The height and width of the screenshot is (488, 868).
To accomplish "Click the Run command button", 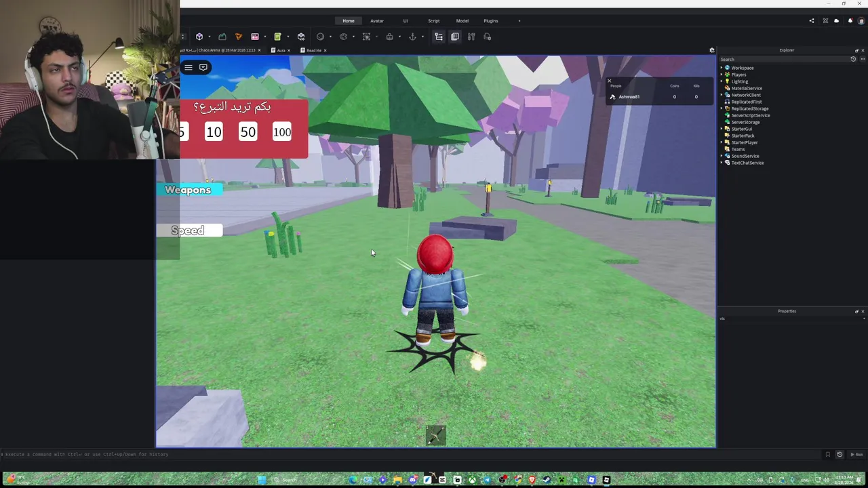I will [858, 454].
